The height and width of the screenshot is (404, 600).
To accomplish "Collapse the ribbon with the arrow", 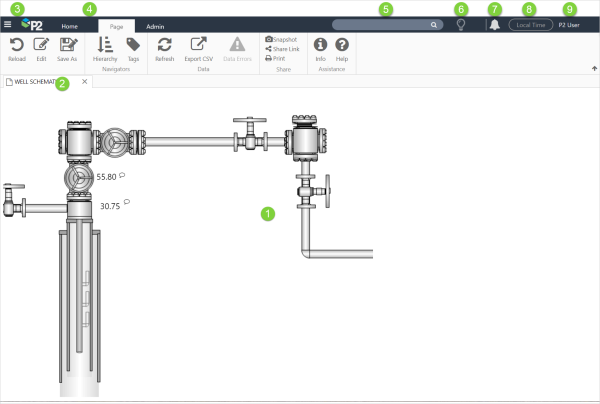I will point(594,69).
